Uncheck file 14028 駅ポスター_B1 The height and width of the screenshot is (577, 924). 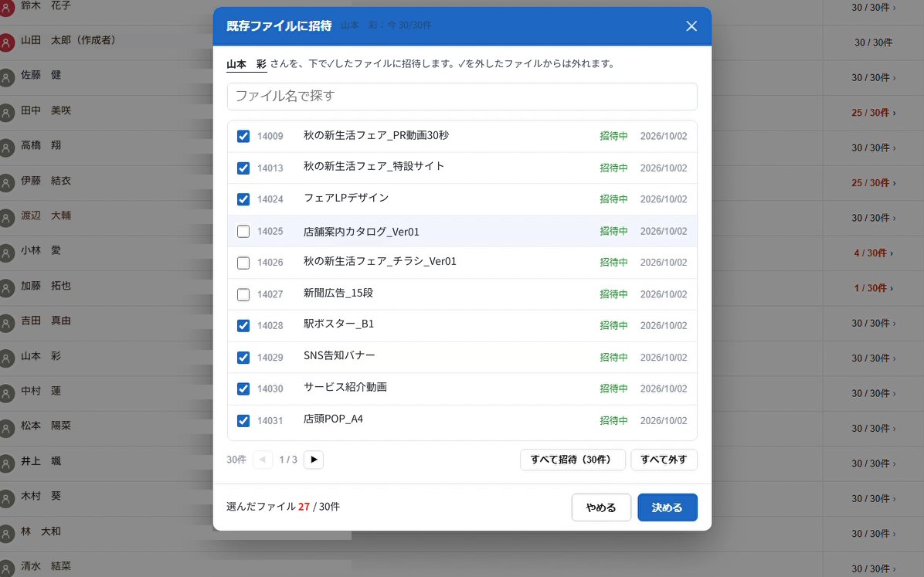coord(243,325)
